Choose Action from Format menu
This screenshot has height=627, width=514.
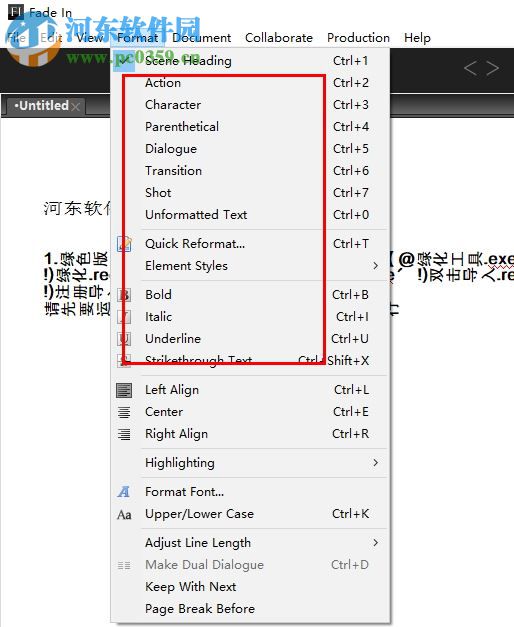[250, 83]
